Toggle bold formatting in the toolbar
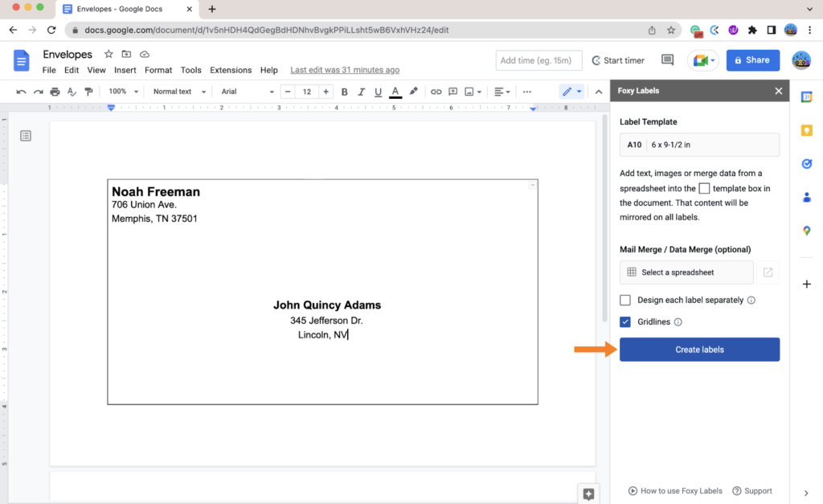Screen dimensions: 823x504 pos(344,91)
